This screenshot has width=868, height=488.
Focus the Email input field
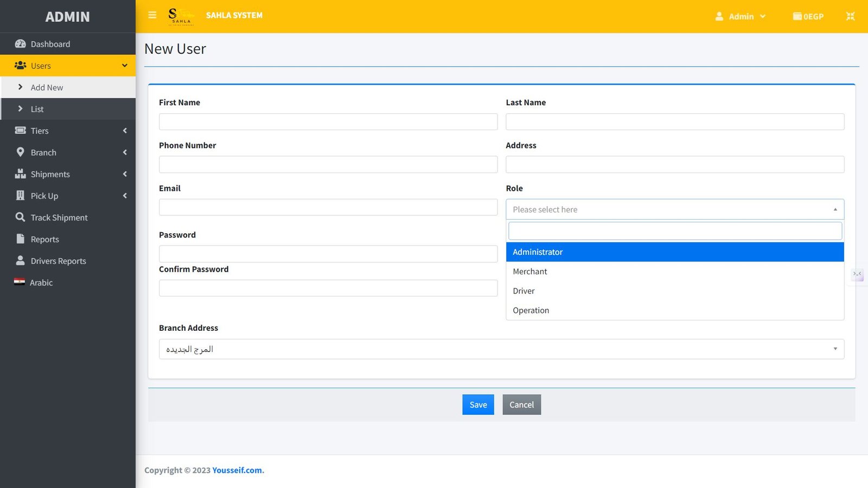click(x=328, y=207)
